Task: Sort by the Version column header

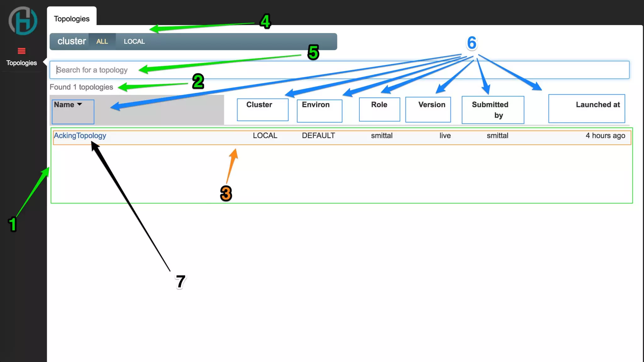Action: [x=432, y=105]
